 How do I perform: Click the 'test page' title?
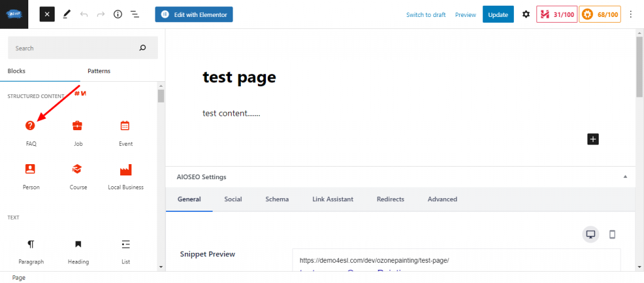(239, 77)
